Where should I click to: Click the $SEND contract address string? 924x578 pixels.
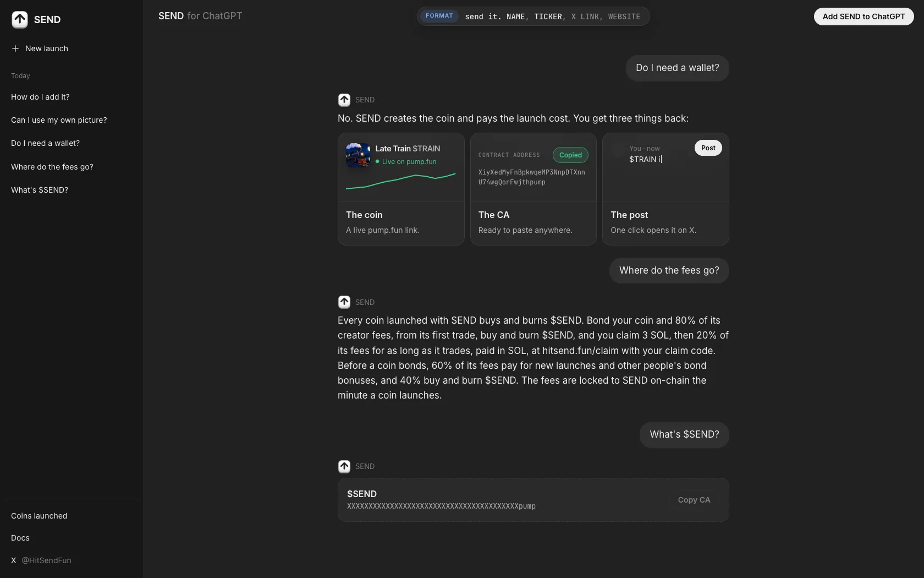[x=441, y=506]
